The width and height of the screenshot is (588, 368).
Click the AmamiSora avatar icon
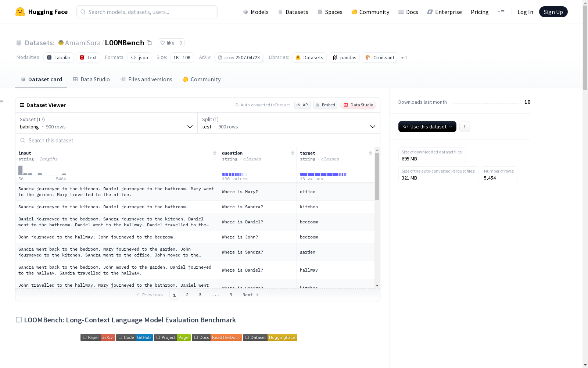(61, 43)
